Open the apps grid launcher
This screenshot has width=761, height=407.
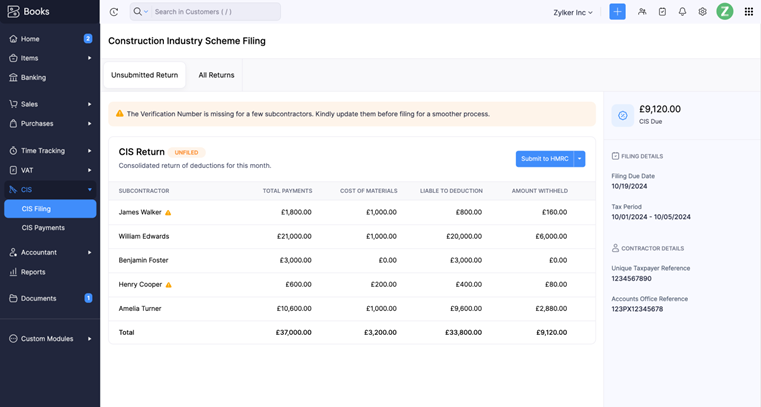coord(749,12)
